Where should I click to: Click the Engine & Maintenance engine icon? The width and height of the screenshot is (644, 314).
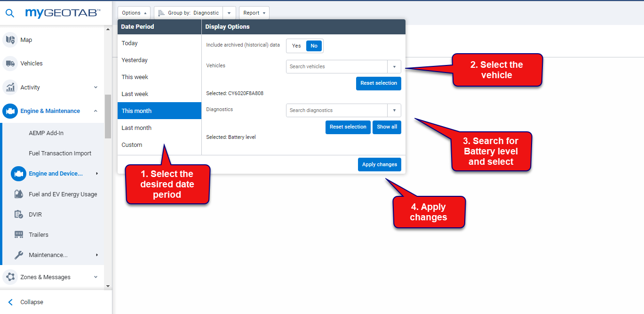10,111
